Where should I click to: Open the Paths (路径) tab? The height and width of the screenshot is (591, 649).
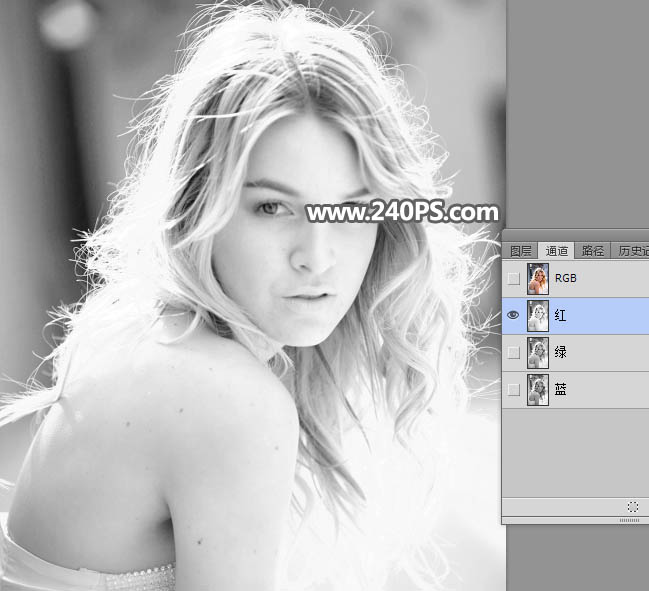[x=593, y=251]
